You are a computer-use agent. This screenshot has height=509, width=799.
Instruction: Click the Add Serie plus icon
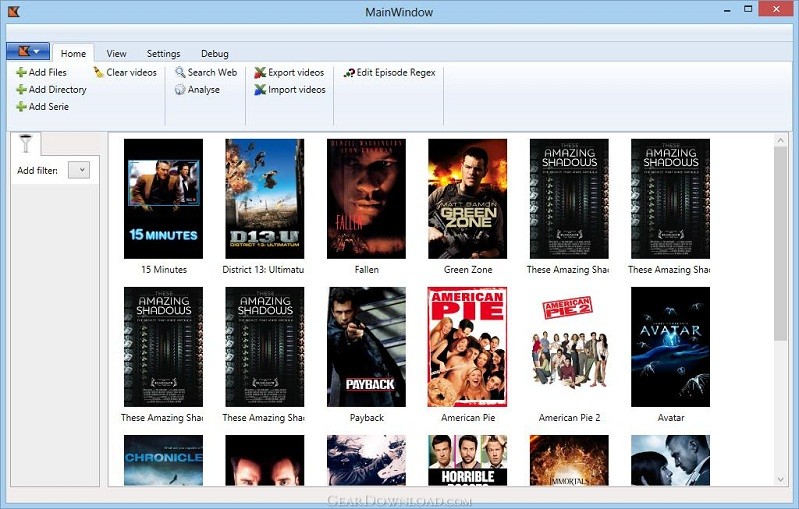pos(21,106)
